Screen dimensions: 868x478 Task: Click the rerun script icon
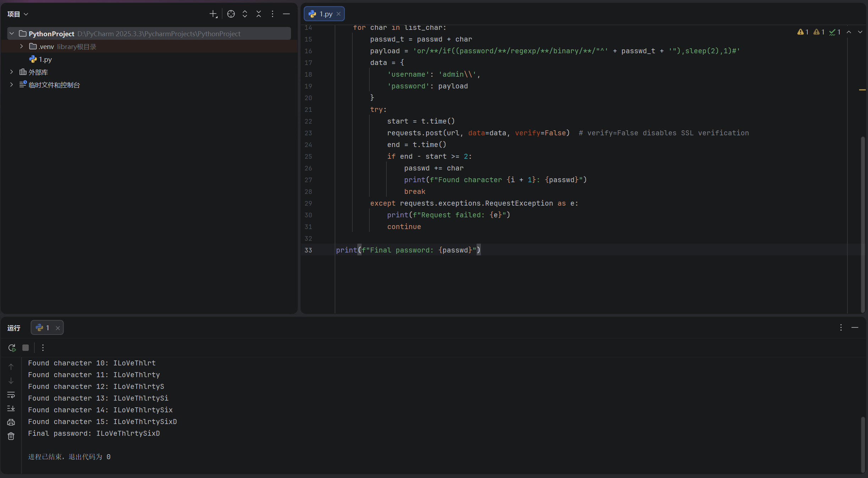[x=12, y=348]
